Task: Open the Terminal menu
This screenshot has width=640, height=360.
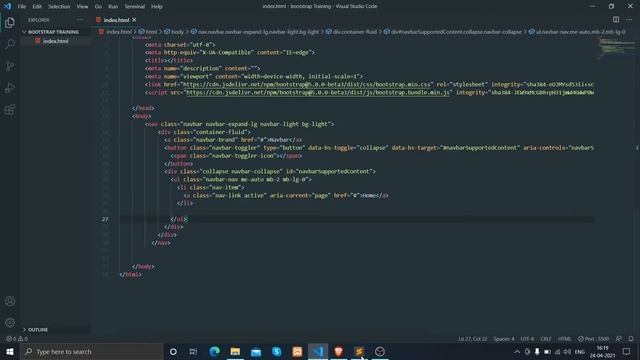Action: (135, 7)
